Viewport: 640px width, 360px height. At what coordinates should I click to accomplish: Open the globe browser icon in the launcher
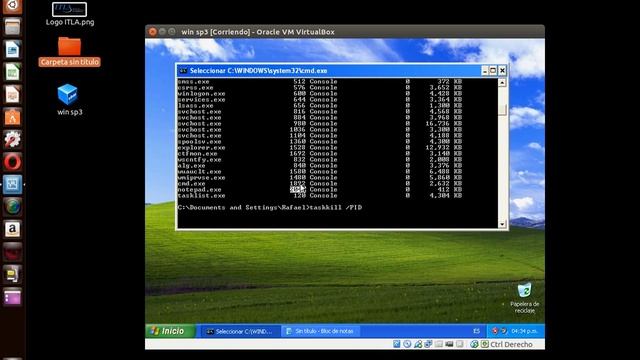pyautogui.click(x=12, y=207)
